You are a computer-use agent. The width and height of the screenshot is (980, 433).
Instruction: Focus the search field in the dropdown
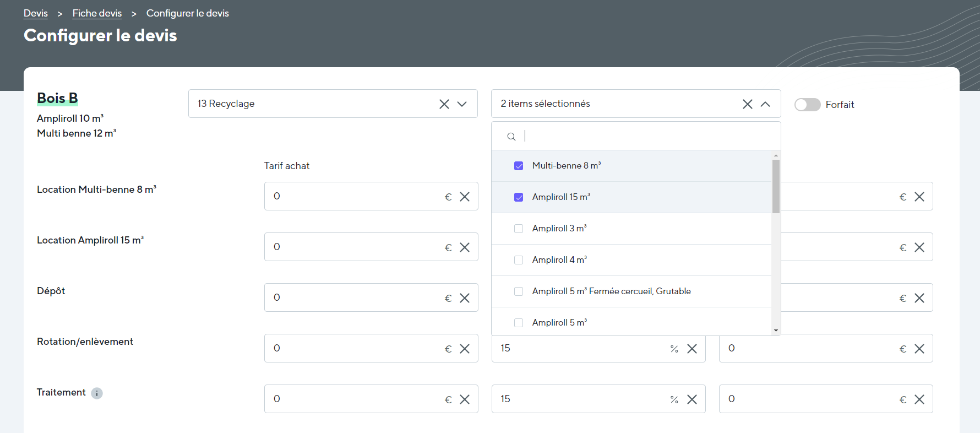[x=644, y=136]
